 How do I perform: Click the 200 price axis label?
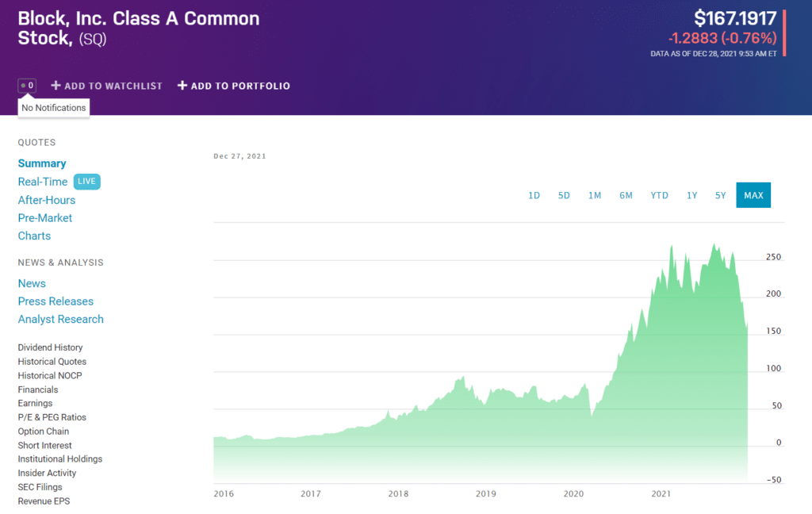(774, 293)
